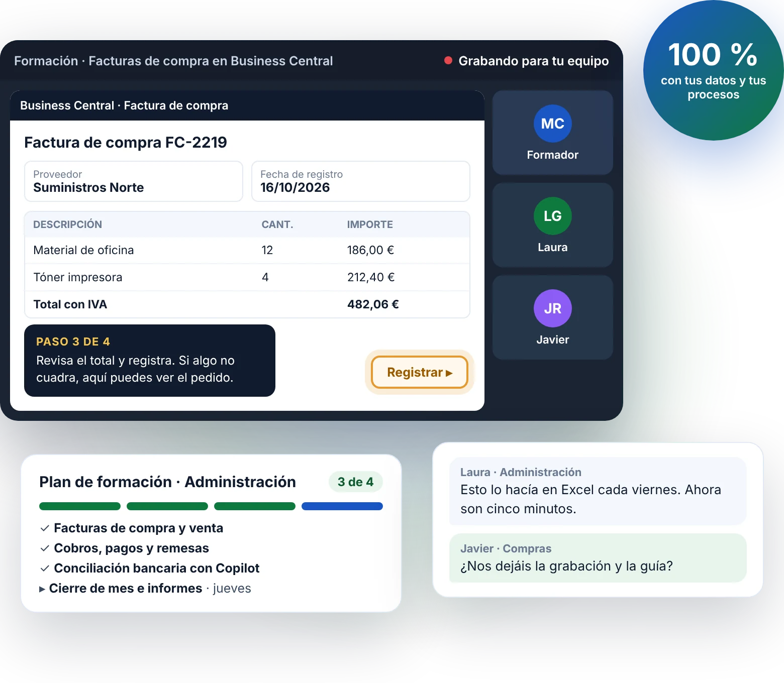Click the Factura de compra FC-2219 heading
This screenshot has width=784, height=683.
coord(126,143)
